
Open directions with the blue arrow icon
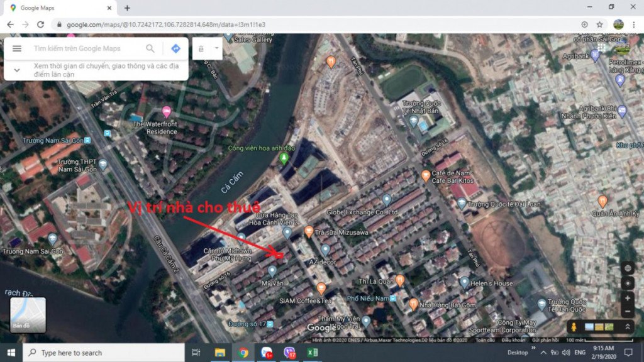pyautogui.click(x=175, y=48)
